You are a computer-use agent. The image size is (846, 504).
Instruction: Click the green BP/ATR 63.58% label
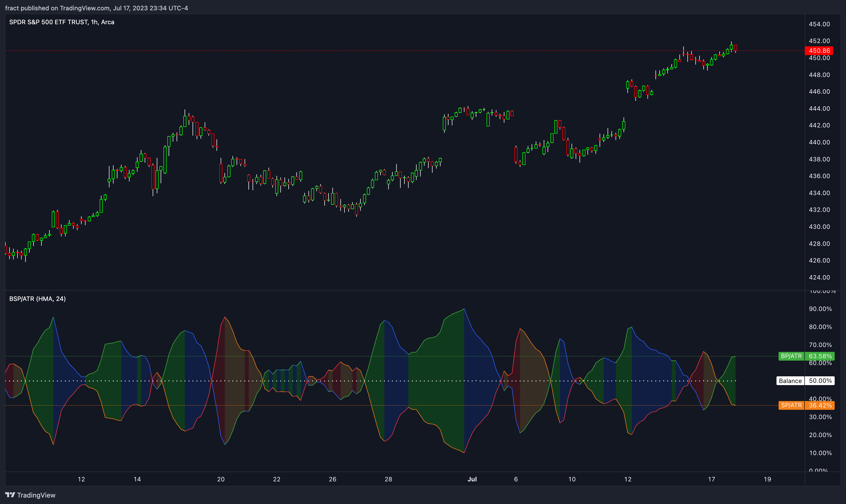[806, 356]
